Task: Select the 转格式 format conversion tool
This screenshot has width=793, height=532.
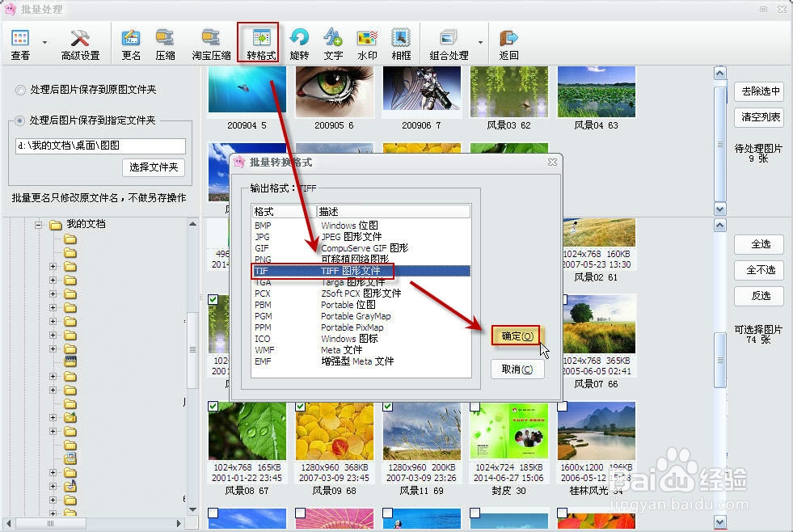Action: 261,44
